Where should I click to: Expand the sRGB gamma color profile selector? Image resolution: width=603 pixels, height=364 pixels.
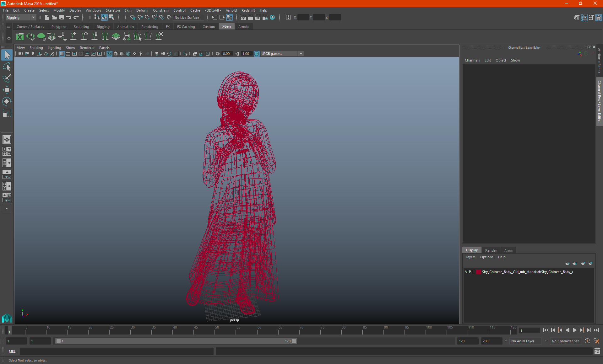click(x=301, y=53)
